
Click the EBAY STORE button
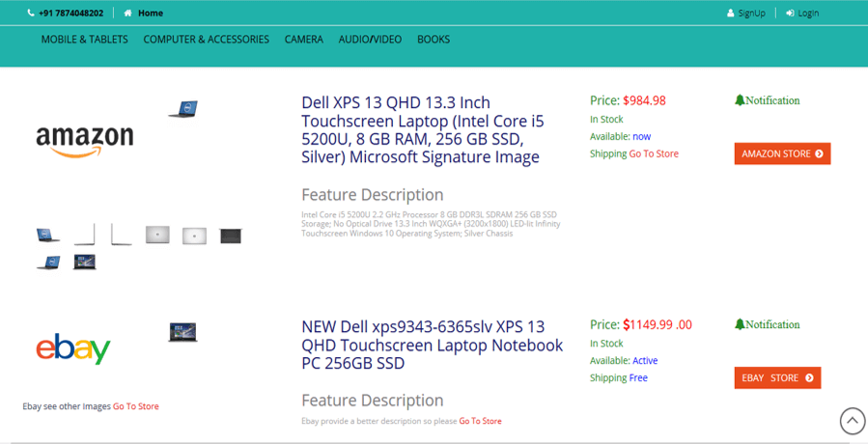click(777, 378)
